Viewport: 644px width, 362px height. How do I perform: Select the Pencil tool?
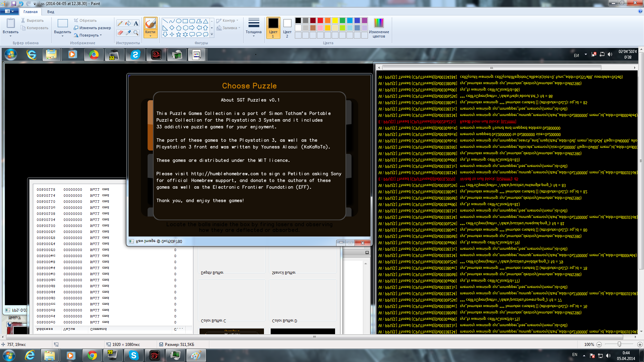[x=120, y=23]
